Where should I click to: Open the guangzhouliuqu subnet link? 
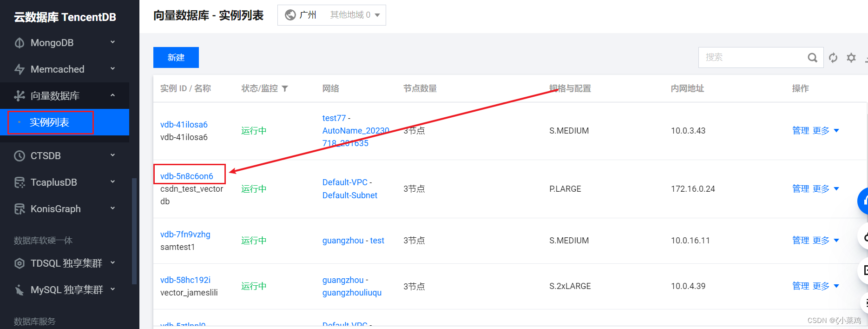(x=352, y=293)
